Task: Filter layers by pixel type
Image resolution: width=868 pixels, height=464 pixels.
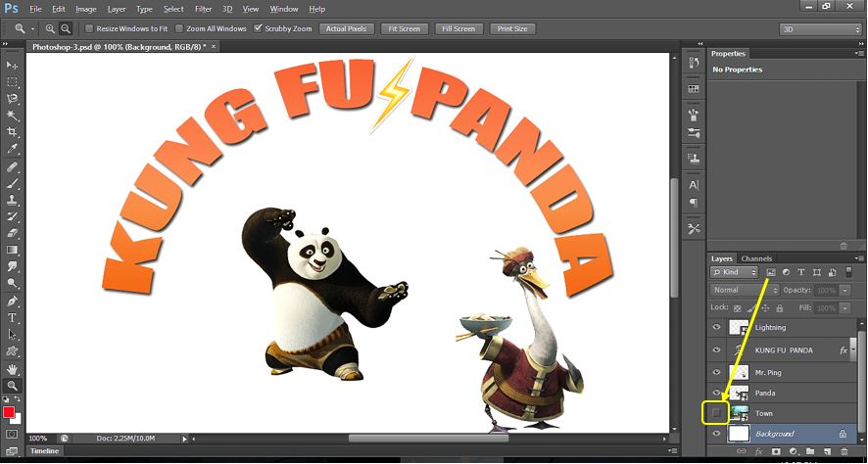Action: 770,273
